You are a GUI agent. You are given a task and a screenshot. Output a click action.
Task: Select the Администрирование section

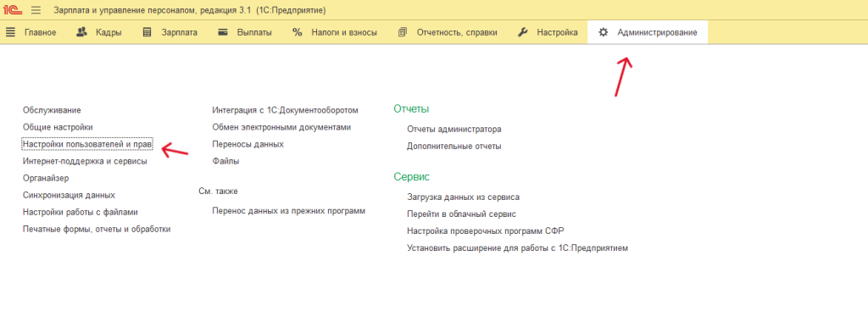coord(647,32)
